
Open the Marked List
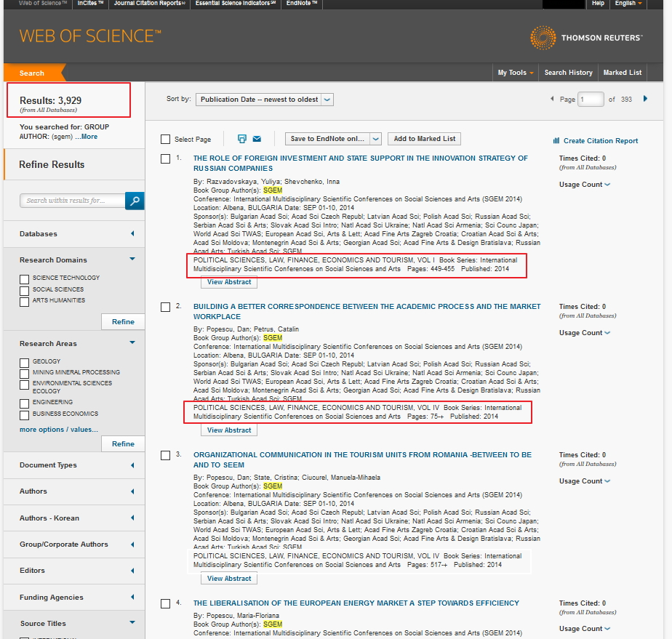[x=623, y=73]
